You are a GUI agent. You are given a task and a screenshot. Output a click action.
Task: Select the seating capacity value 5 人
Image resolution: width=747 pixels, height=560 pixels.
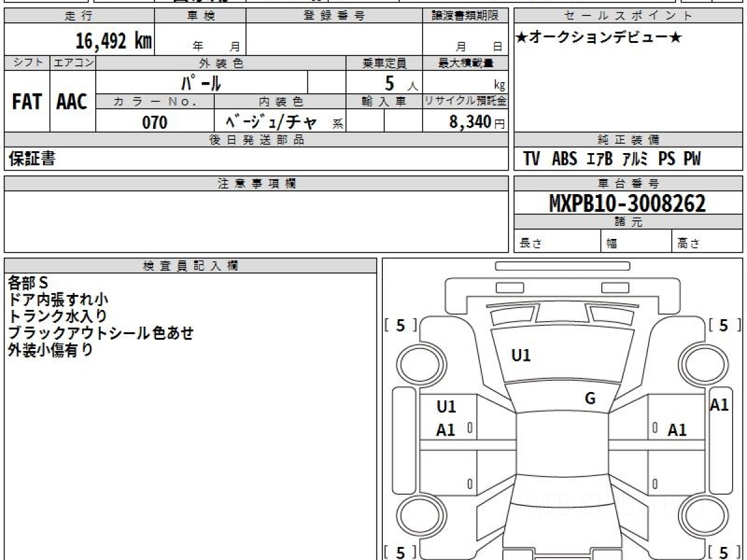401,83
